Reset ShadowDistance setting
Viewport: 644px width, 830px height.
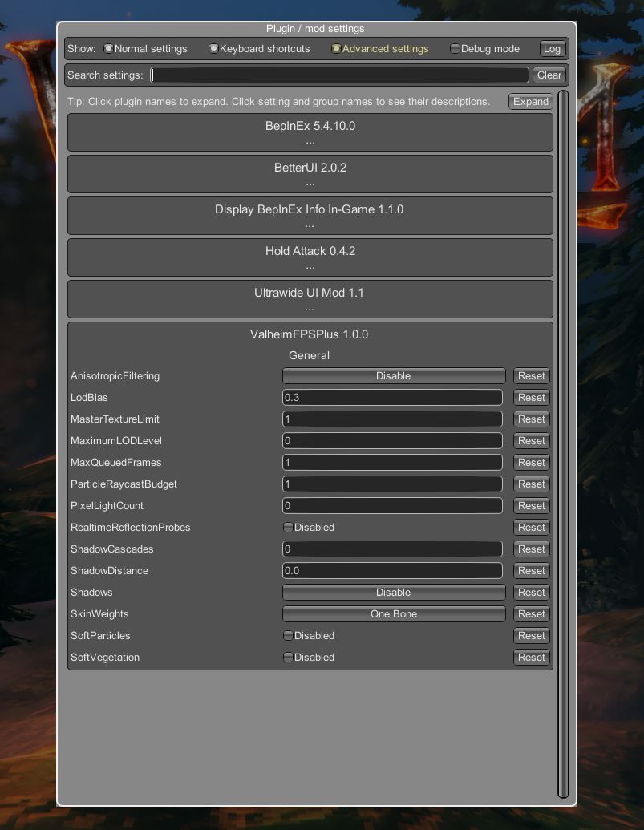531,571
